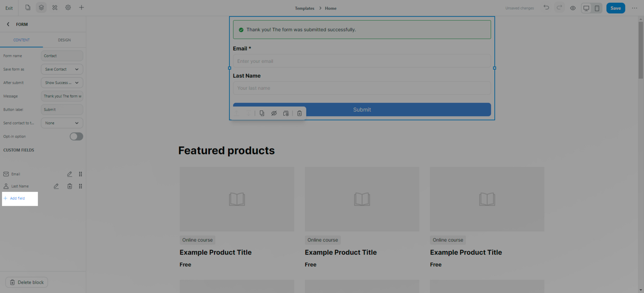Hide the form block with crossed-eye icon
This screenshot has height=293, width=644.
coord(274,114)
